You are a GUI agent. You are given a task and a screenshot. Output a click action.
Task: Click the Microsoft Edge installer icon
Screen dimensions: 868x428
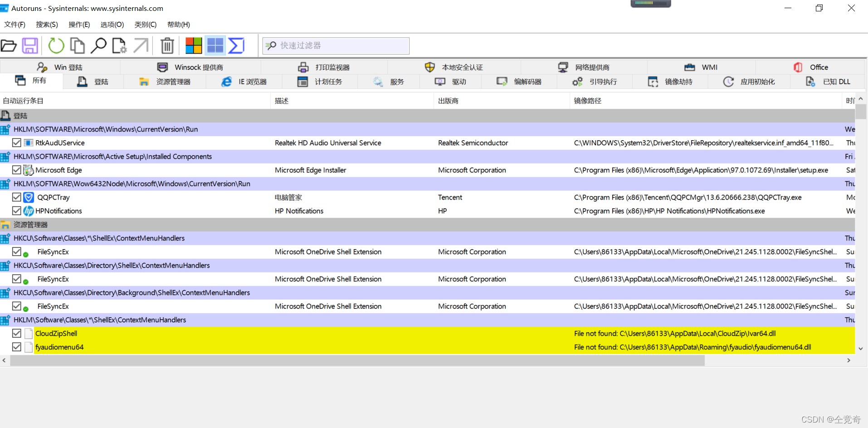pos(29,170)
